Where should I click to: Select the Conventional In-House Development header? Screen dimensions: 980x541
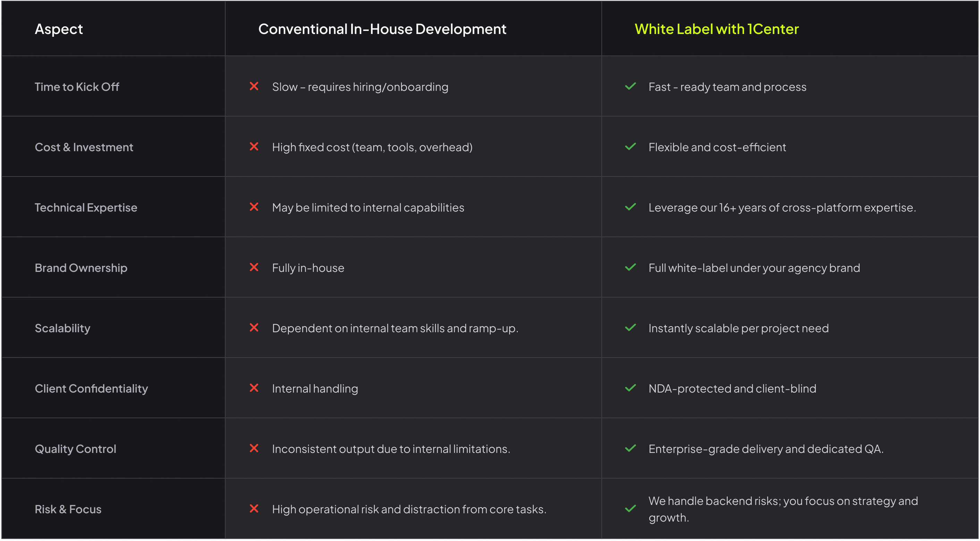coord(382,29)
